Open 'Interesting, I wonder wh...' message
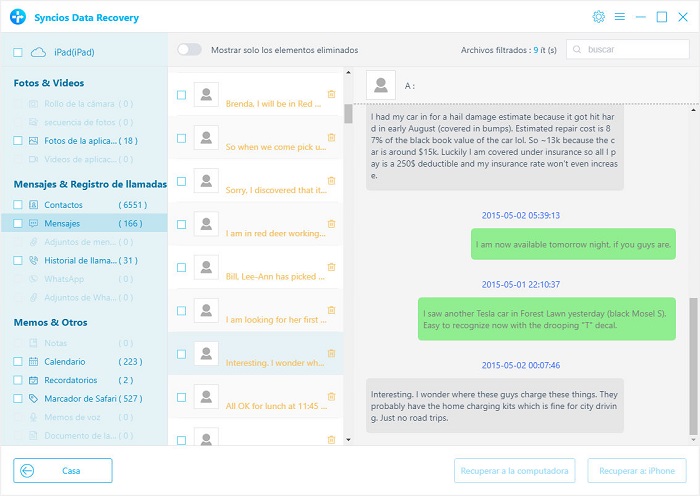The width and height of the screenshot is (700, 496). coord(255,354)
